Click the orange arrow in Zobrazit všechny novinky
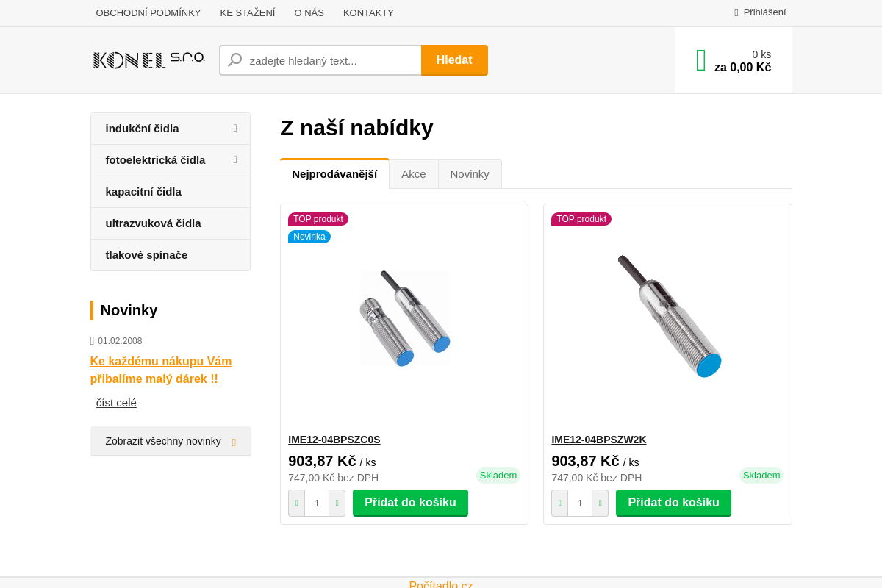882x588 pixels. click(234, 441)
